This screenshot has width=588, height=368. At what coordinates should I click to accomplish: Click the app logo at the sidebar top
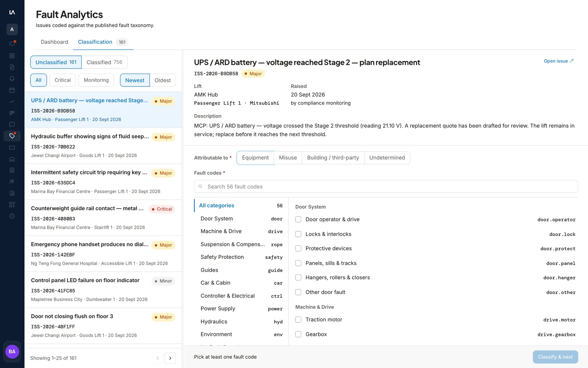[12, 12]
